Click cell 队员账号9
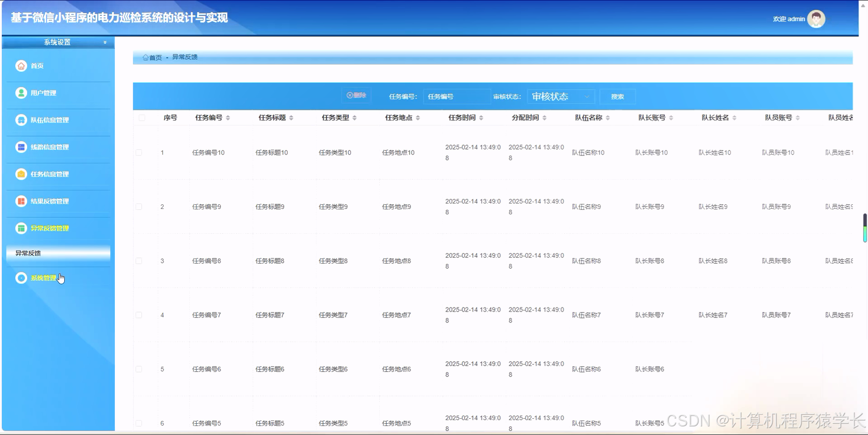 776,207
